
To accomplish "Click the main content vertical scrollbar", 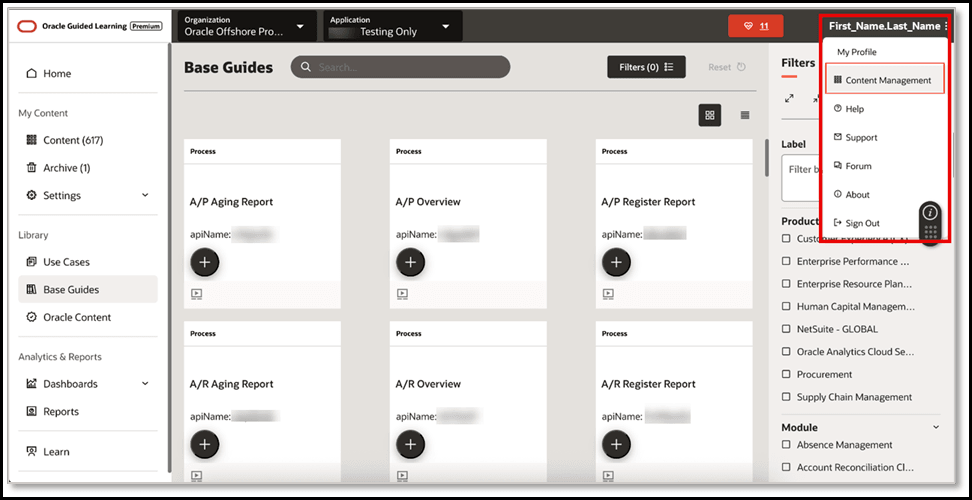I will pos(766,158).
